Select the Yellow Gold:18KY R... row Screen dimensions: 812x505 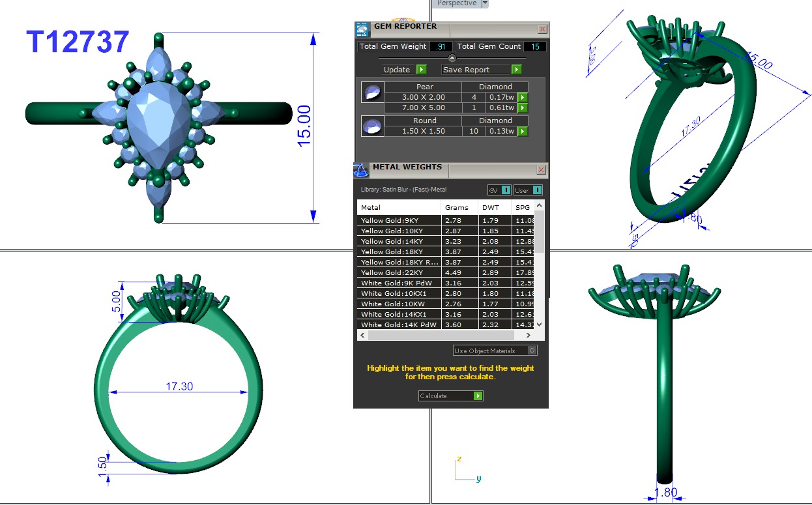click(x=446, y=262)
